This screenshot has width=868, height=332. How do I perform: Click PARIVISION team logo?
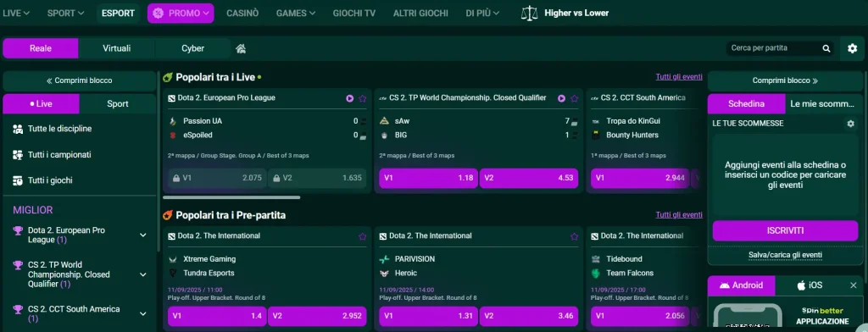[384, 259]
